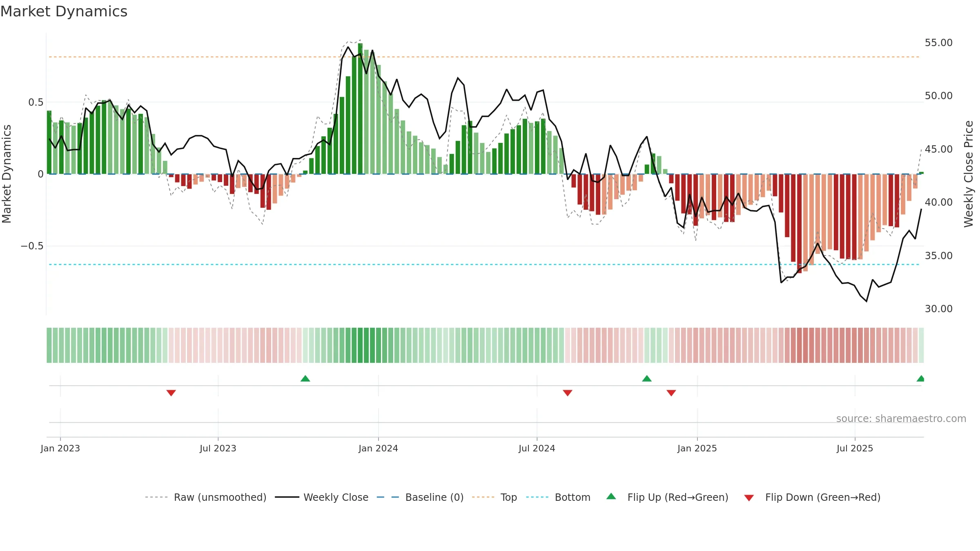Click the Jan 2025 axis label
Image resolution: width=980 pixels, height=551 pixels.
coord(697,448)
